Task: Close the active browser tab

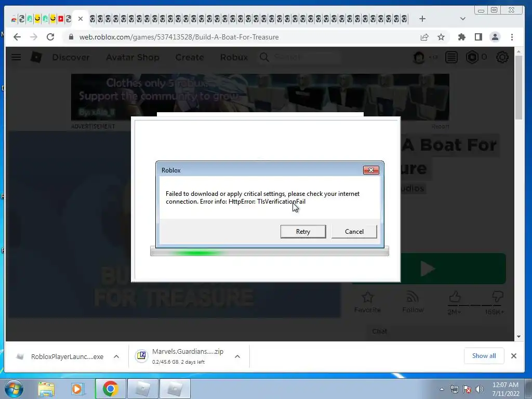Action: pos(81,19)
